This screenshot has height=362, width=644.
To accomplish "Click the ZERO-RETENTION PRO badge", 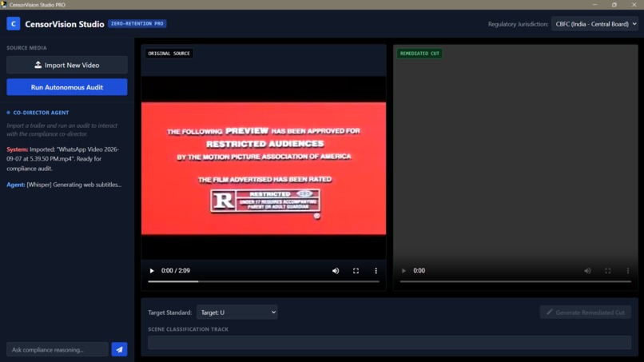I will tap(137, 23).
